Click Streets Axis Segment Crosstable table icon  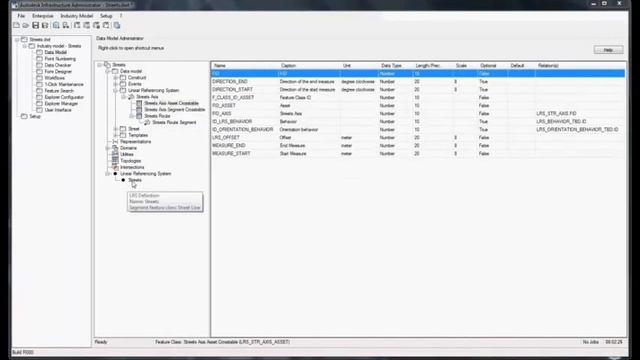coord(139,110)
